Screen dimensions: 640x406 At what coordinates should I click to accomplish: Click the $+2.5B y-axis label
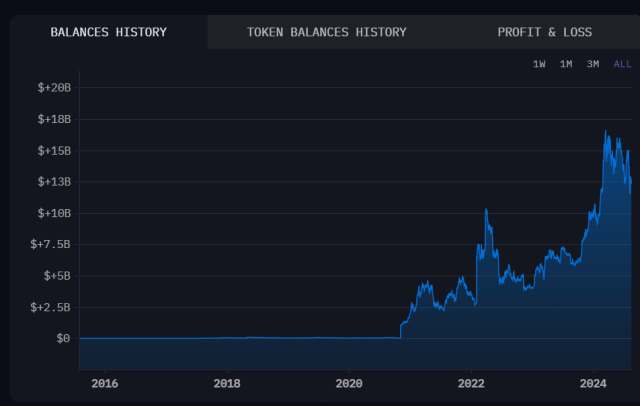pyautogui.click(x=51, y=307)
